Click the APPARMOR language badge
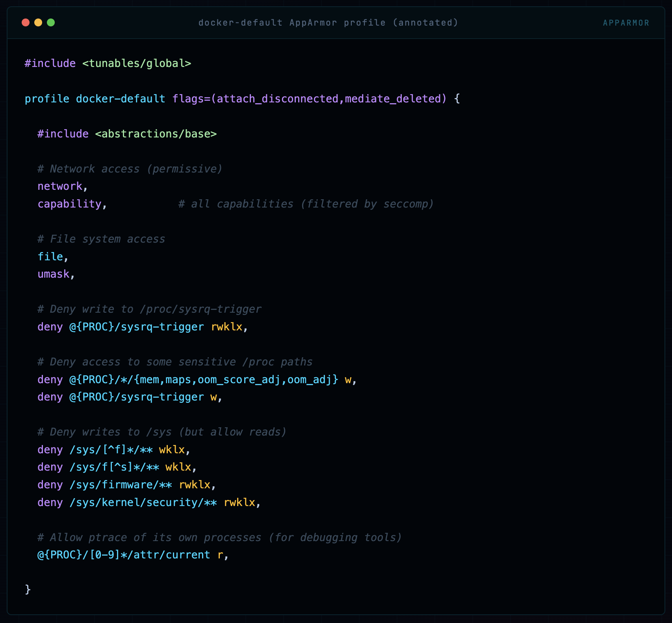 coord(626,22)
